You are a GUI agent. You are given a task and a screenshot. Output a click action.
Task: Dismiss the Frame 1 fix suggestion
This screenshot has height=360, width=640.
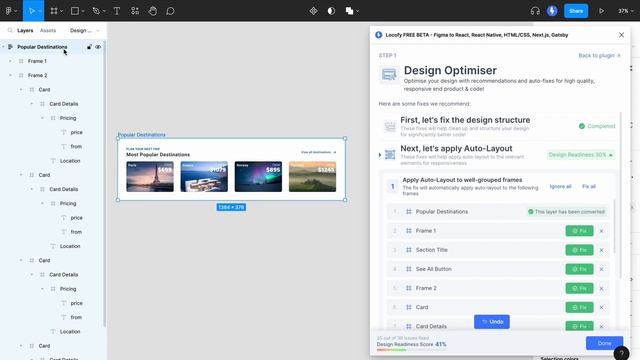pos(601,231)
